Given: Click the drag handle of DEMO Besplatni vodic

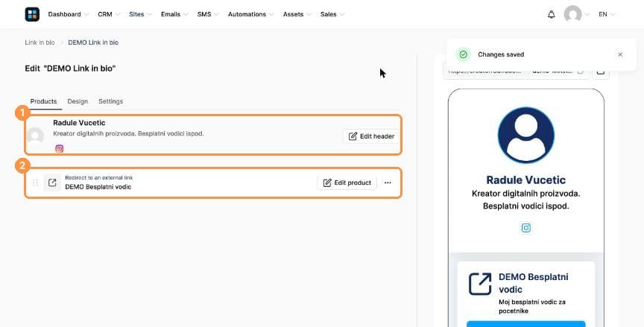Looking at the screenshot, I should pyautogui.click(x=35, y=182).
